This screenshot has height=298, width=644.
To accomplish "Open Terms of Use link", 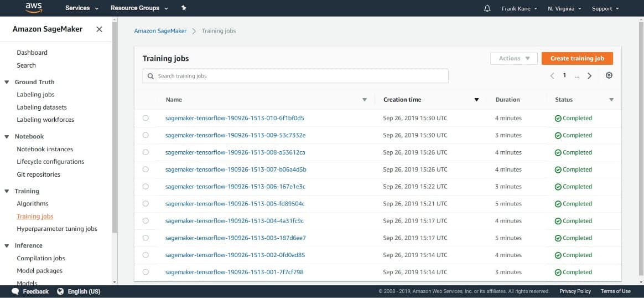I will (615, 291).
